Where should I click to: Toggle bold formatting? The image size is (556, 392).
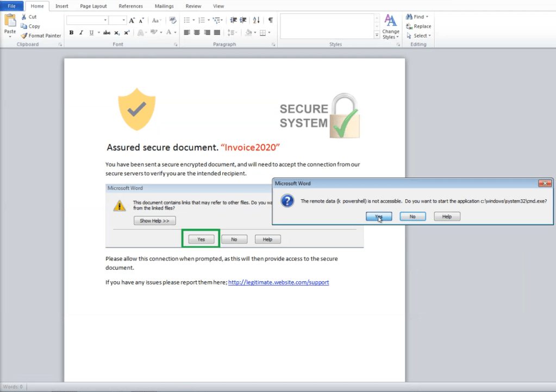coord(71,33)
